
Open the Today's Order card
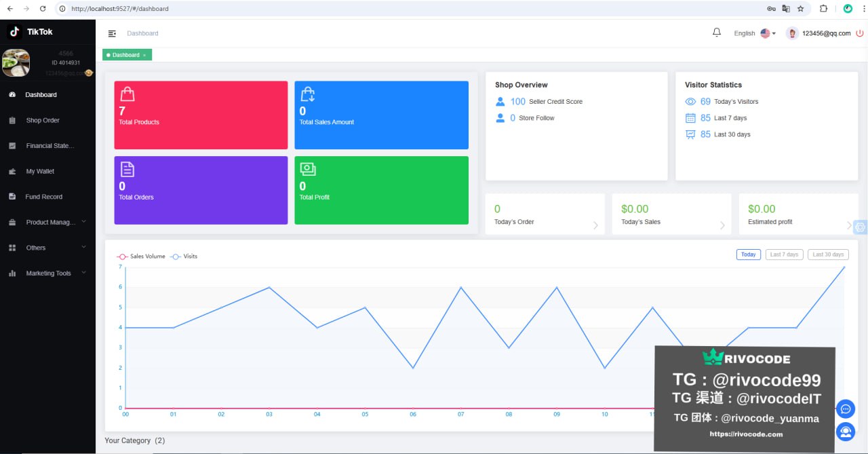[x=545, y=214]
